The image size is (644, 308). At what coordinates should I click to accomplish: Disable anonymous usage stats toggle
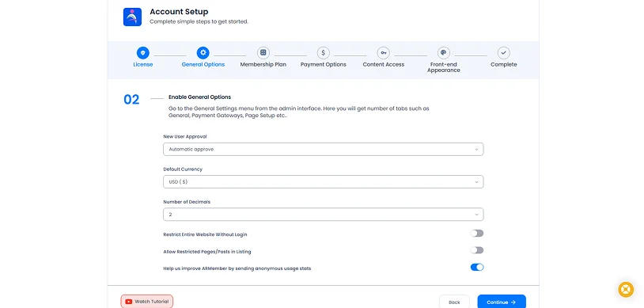[477, 267]
